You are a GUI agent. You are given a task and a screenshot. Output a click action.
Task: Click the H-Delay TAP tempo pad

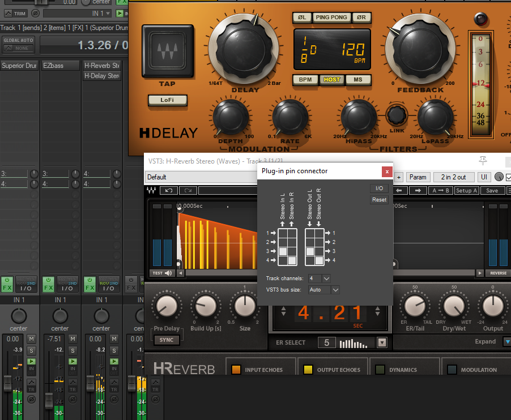(x=168, y=51)
